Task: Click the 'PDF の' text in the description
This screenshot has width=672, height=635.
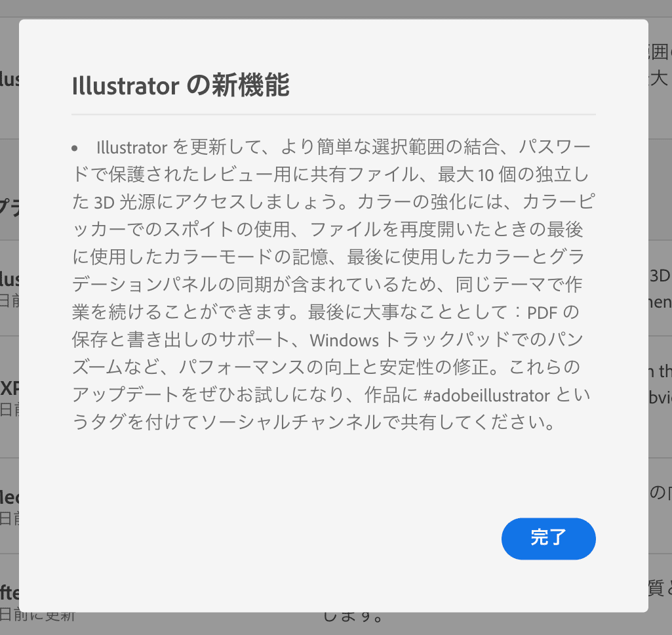Action: (553, 312)
